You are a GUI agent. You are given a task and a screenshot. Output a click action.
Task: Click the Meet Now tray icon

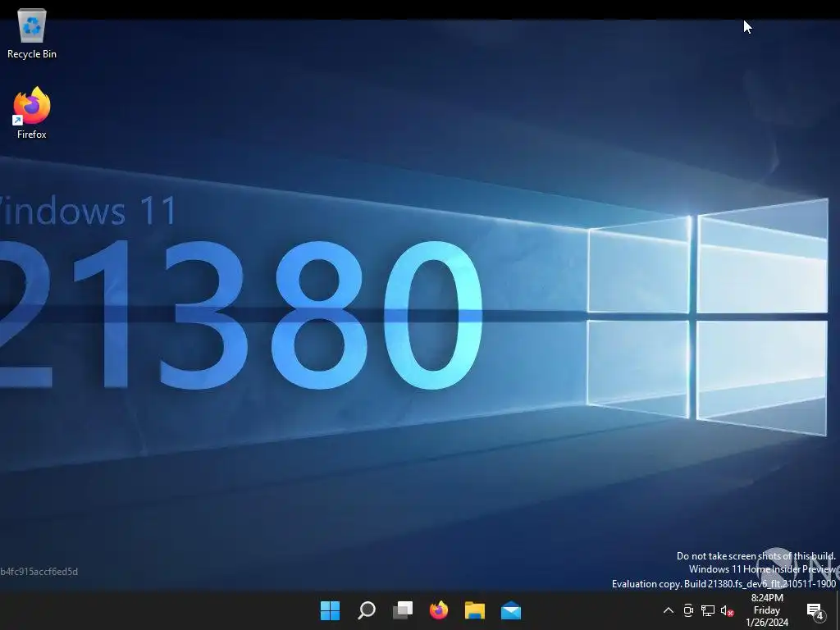click(x=688, y=610)
